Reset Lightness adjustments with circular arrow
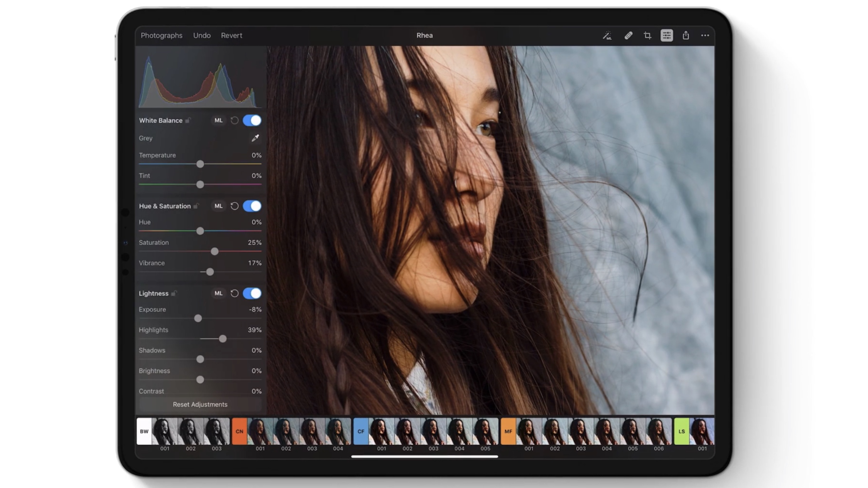This screenshot has height=488, width=868. [234, 293]
